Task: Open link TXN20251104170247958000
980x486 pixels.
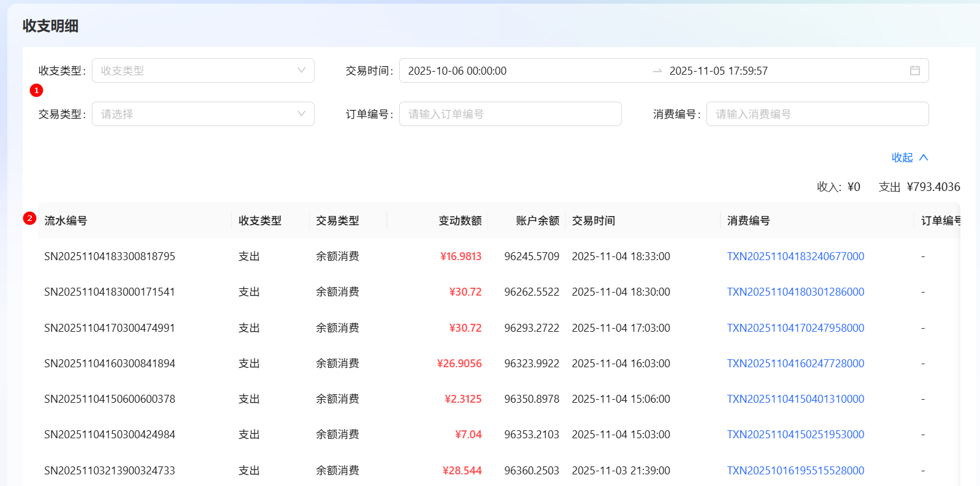Action: point(795,328)
